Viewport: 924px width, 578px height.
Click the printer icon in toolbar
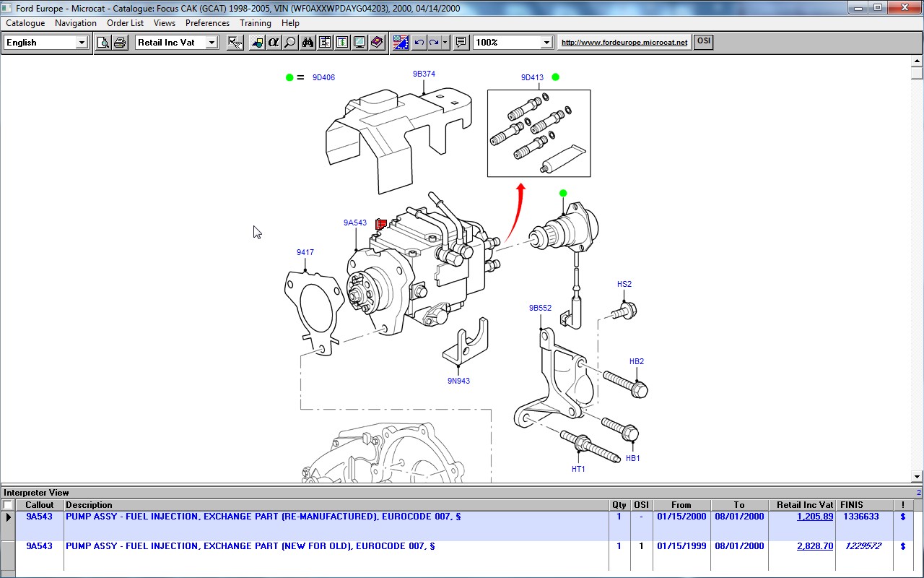coord(120,43)
